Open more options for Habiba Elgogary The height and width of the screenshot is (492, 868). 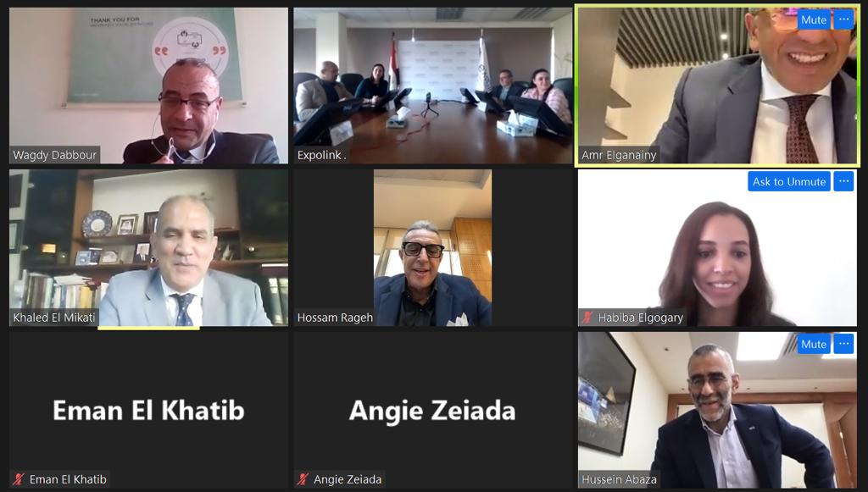pos(843,181)
